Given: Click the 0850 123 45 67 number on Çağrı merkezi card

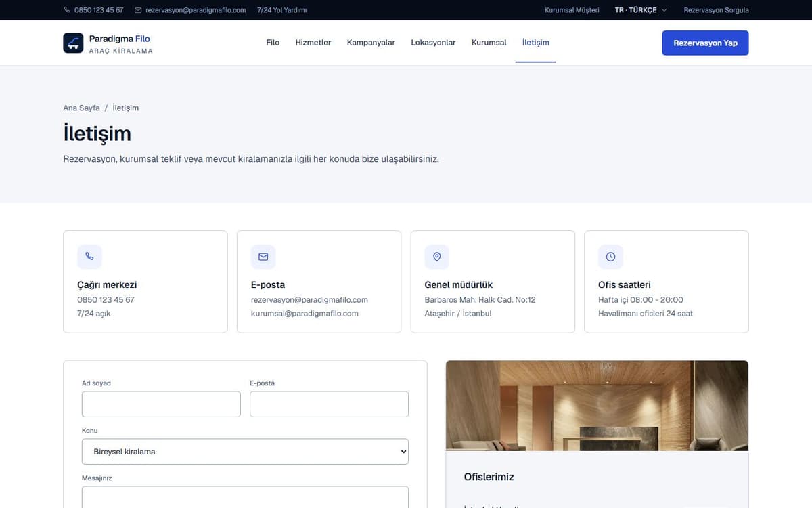Looking at the screenshot, I should click(x=106, y=299).
